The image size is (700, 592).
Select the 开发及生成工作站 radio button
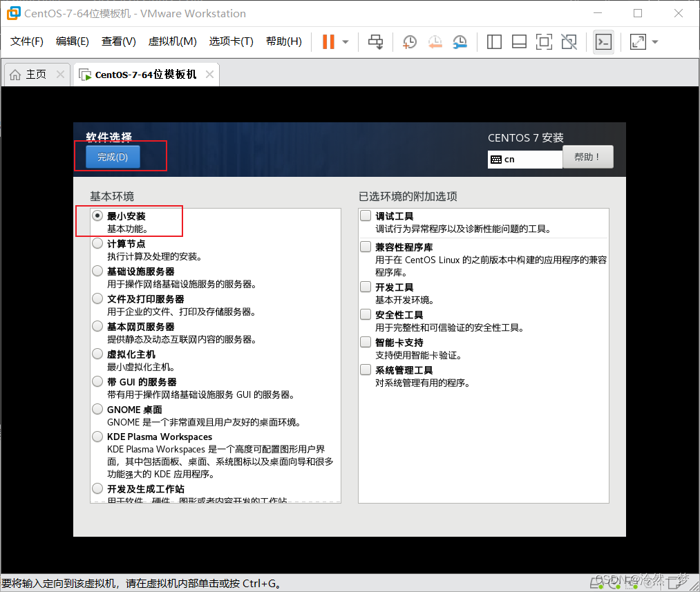pos(97,488)
